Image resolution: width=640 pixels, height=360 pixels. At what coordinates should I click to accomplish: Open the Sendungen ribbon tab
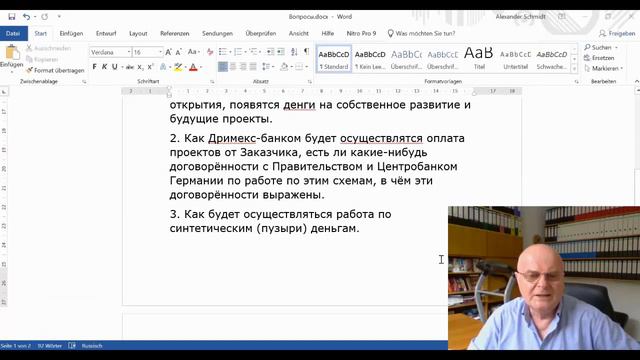[217, 33]
